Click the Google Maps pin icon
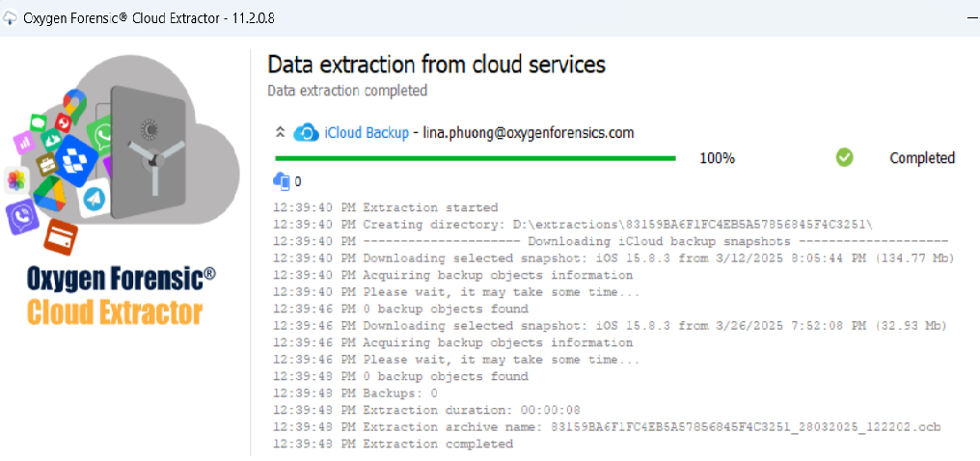 click(x=74, y=105)
